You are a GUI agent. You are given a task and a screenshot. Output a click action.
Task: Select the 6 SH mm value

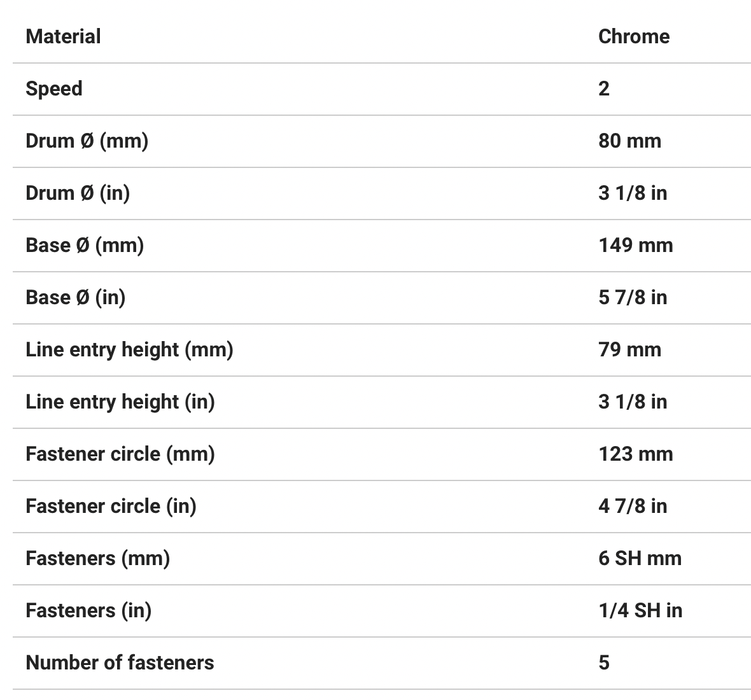coord(640,558)
